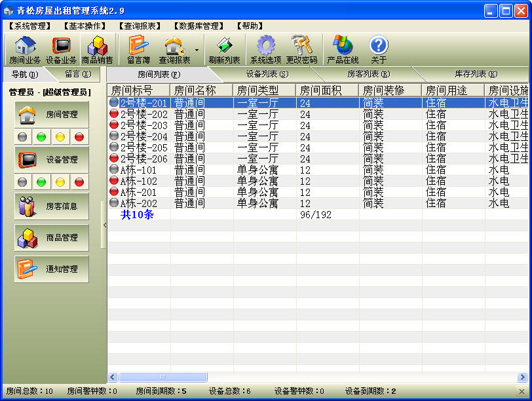Collapse the navigation sidebar with splitter arrow

click(105, 225)
